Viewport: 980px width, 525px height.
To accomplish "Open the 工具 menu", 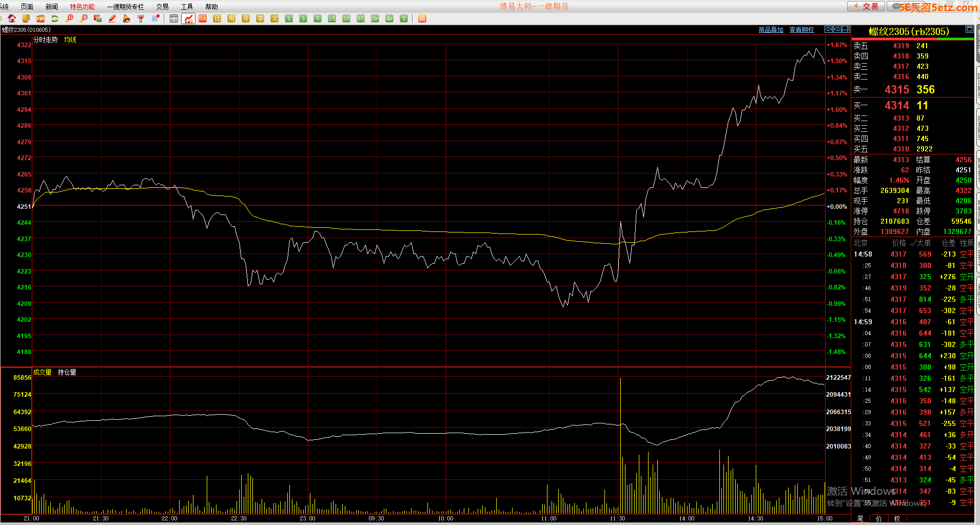I will pos(187,7).
